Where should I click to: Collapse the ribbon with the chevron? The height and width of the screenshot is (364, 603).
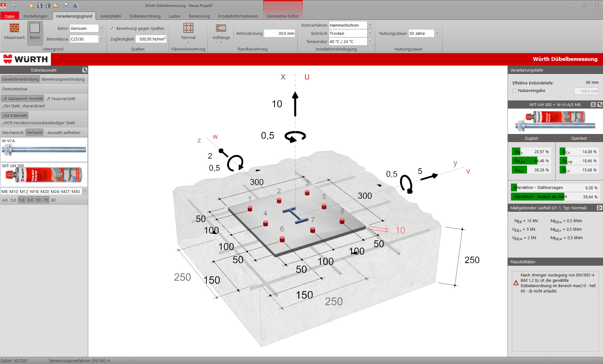point(599,15)
